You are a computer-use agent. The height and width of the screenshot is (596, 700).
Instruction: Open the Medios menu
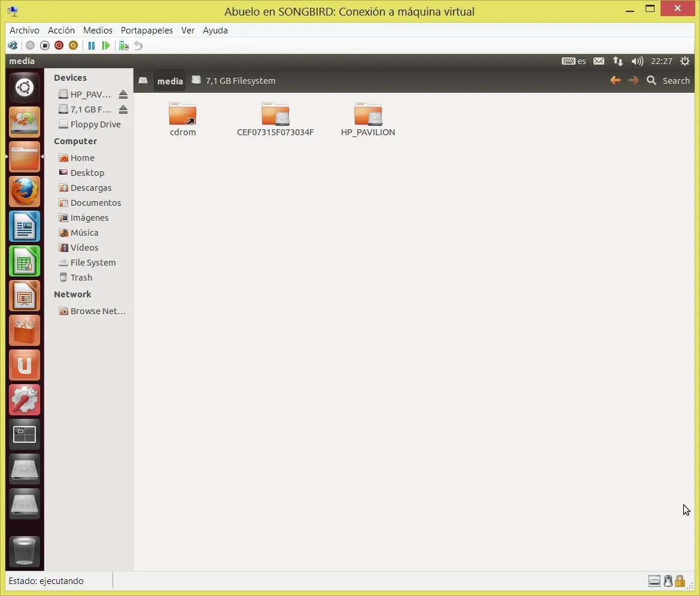pyautogui.click(x=98, y=30)
